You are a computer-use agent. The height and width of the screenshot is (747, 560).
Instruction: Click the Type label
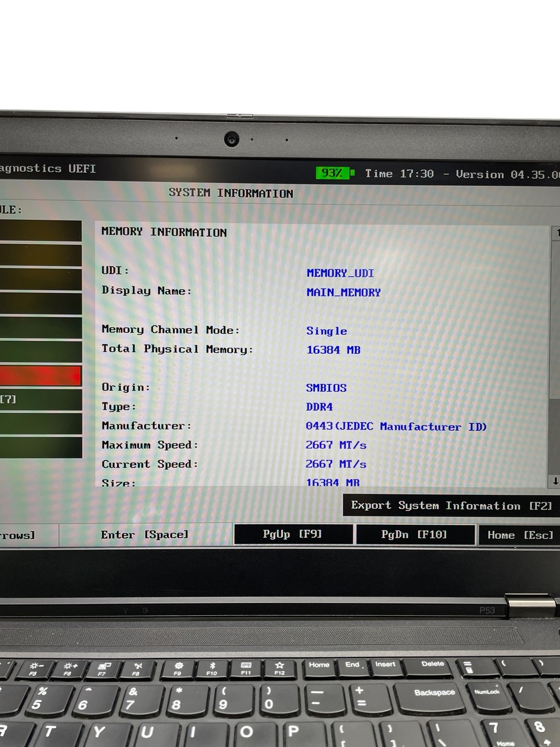[119, 407]
